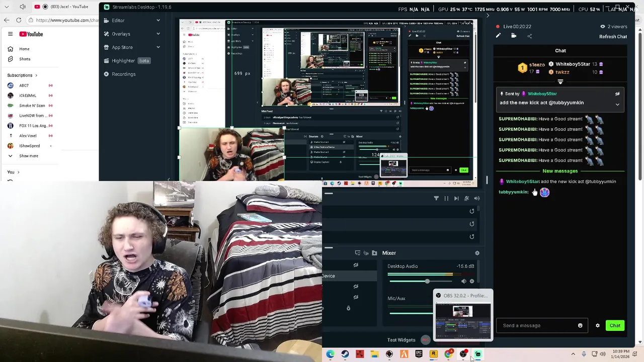Click Whiteboy5Star username in latest chat message
Image resolution: width=644 pixels, height=362 pixels.
[523, 182]
